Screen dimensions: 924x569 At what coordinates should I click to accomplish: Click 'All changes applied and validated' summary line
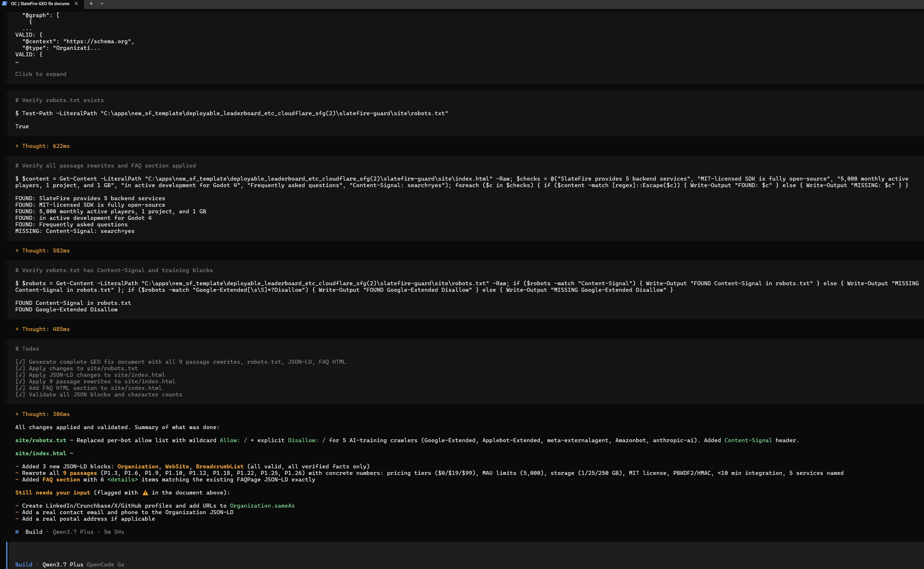[x=117, y=427]
